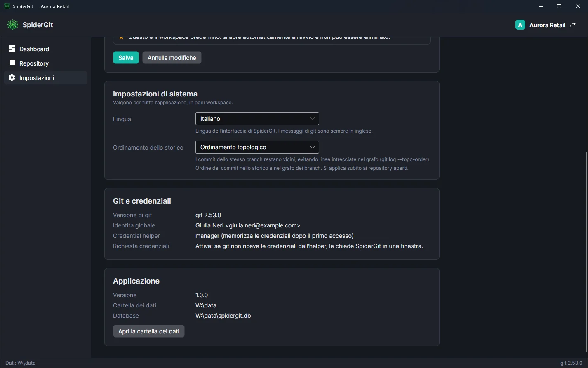The width and height of the screenshot is (588, 368).
Task: Click the Repository stack icon in sidebar
Action: [x=12, y=63]
